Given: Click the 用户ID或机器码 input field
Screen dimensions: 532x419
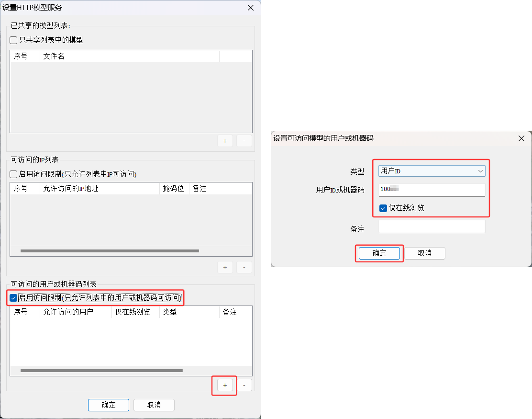Looking at the screenshot, I should coord(432,190).
